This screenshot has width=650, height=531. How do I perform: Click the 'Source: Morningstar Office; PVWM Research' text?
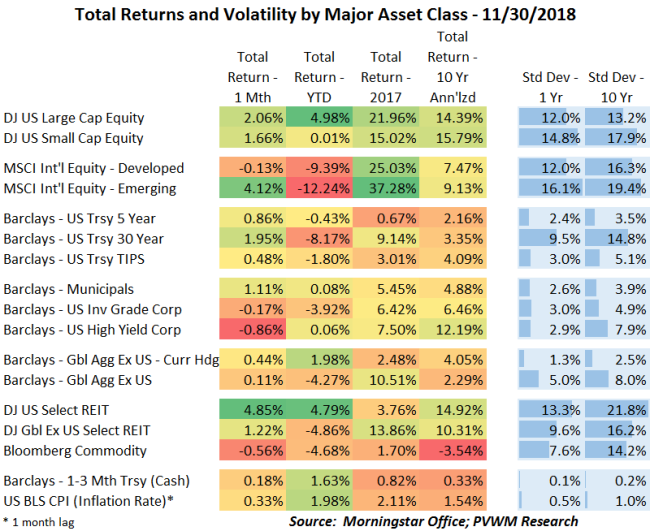tap(431, 520)
